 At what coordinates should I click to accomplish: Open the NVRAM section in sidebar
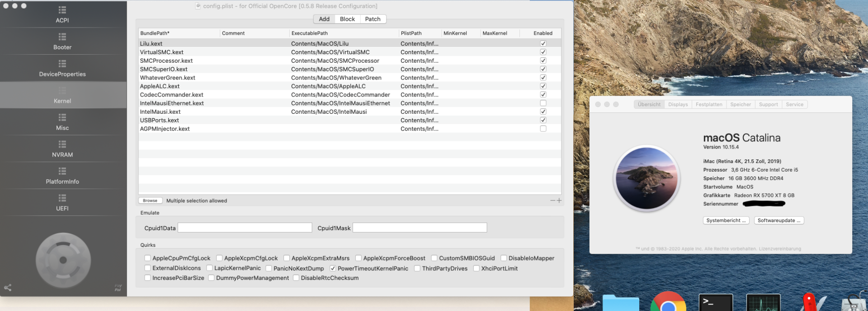click(x=62, y=149)
